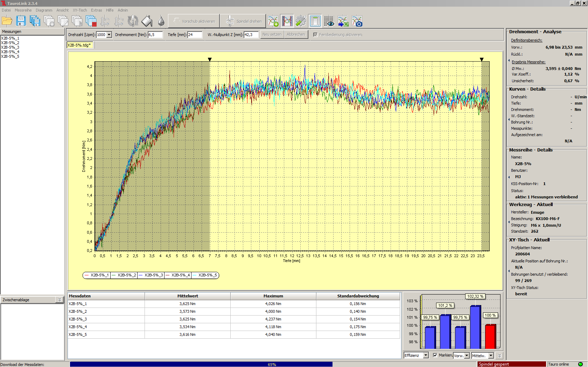Open the Effizienz dropdown
The image size is (588, 367).
(x=426, y=355)
